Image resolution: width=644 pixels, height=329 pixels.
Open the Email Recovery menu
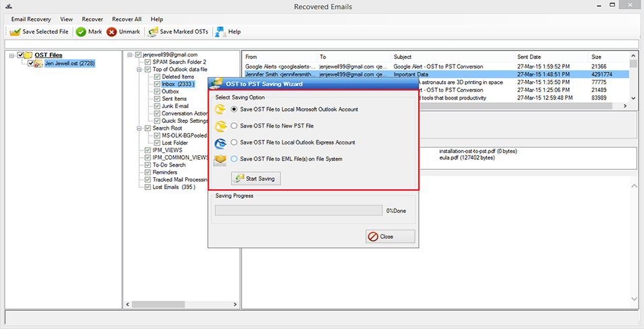click(x=32, y=19)
